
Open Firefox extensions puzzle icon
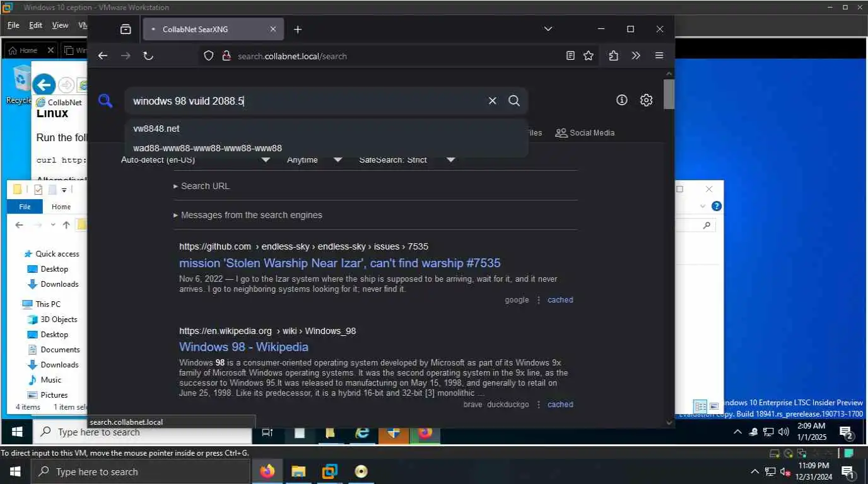(x=614, y=55)
